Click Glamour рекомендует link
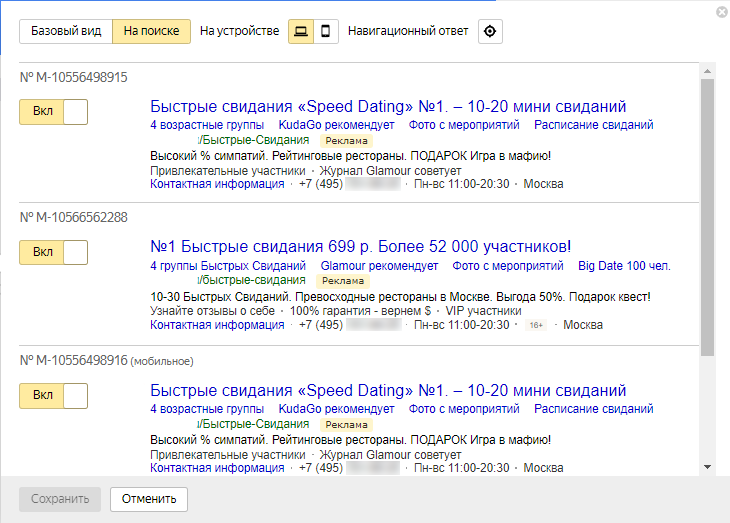 click(x=379, y=266)
